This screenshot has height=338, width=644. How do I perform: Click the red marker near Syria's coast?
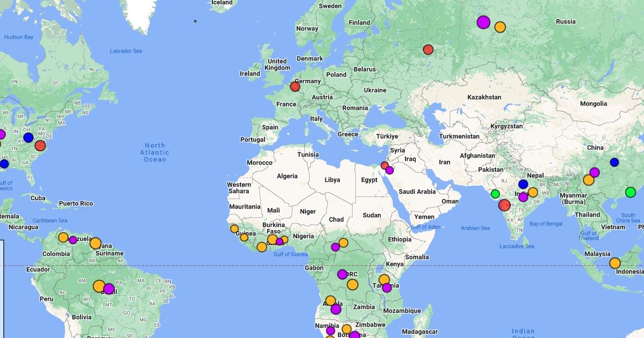(x=384, y=165)
